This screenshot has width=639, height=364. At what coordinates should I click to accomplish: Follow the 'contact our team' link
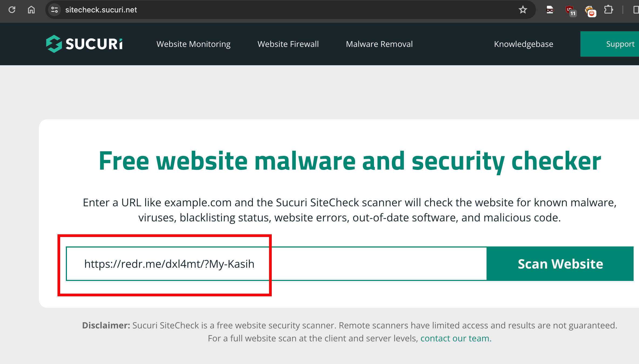pos(456,338)
